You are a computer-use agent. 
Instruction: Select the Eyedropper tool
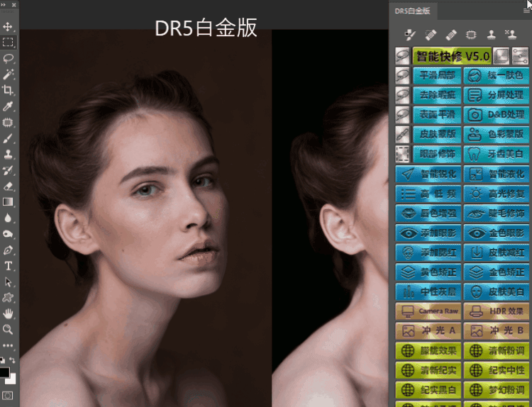point(9,106)
